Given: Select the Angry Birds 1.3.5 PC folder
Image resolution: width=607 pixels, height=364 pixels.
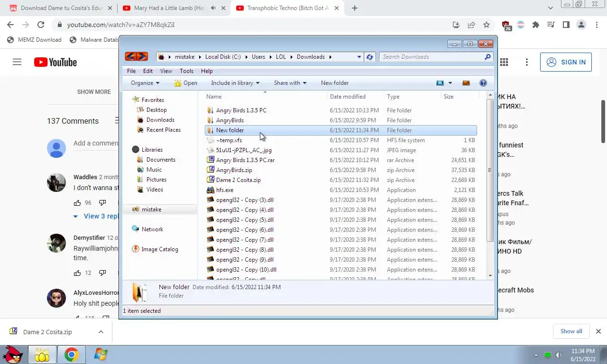Looking at the screenshot, I should pyautogui.click(x=241, y=110).
